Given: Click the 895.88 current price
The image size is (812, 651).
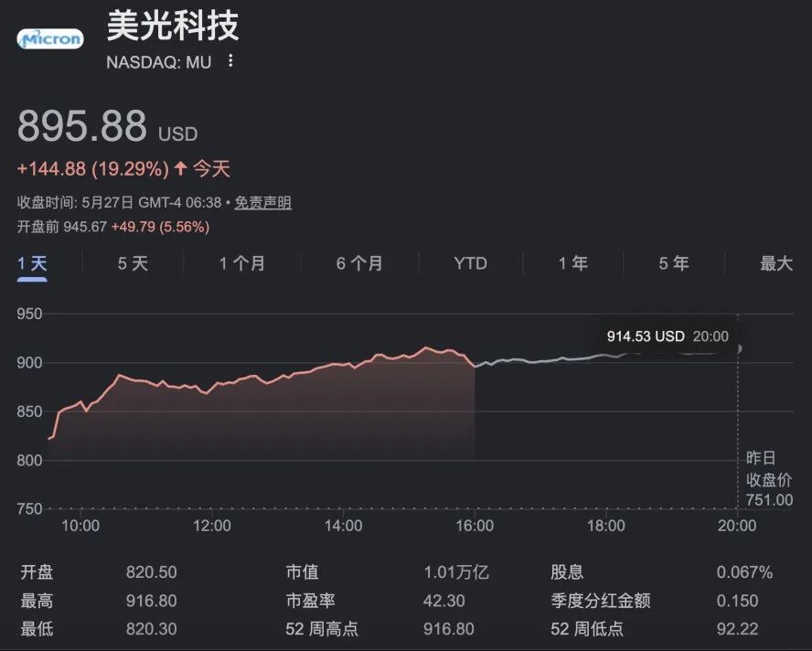Looking at the screenshot, I should point(82,126).
